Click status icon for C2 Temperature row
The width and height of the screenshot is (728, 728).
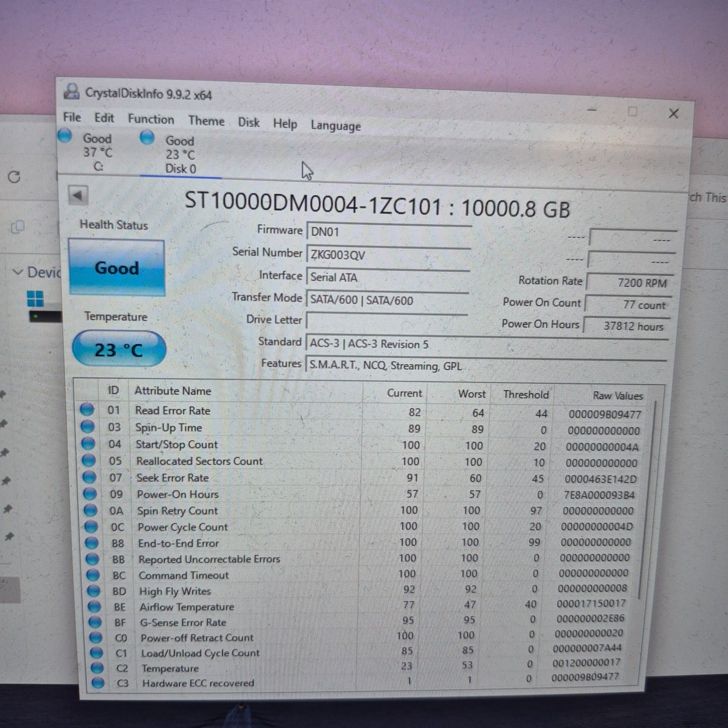[97, 668]
